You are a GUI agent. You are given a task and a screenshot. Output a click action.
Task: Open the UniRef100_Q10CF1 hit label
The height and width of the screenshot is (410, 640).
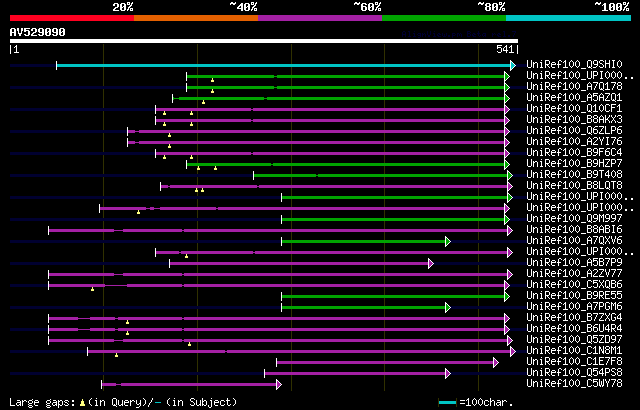(574, 109)
